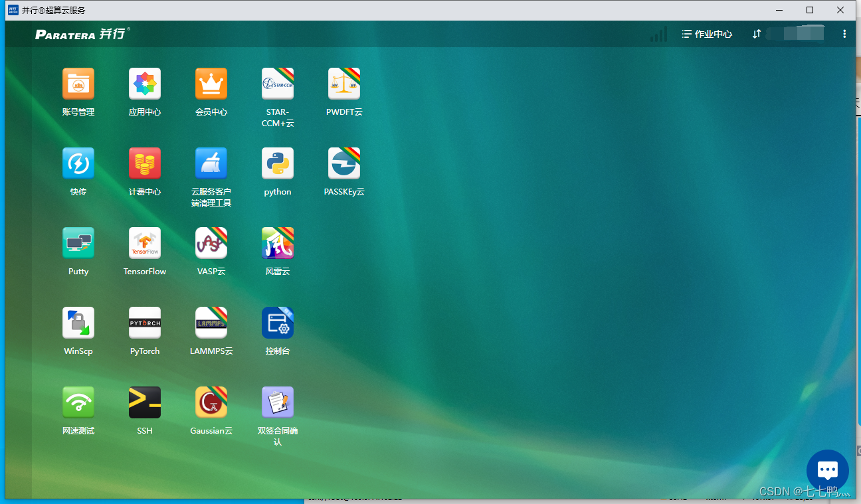The image size is (861, 504).
Task: Close the 并行超算云服务 window
Action: point(840,10)
